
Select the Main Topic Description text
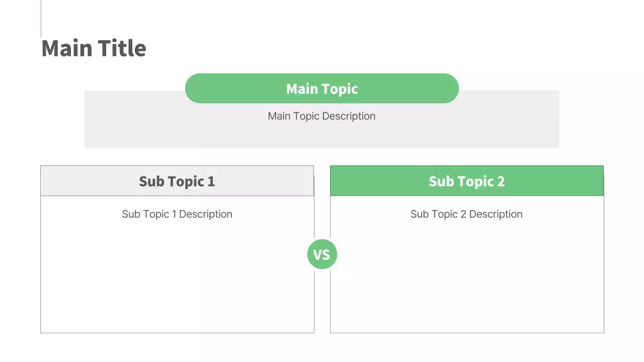[x=321, y=116]
